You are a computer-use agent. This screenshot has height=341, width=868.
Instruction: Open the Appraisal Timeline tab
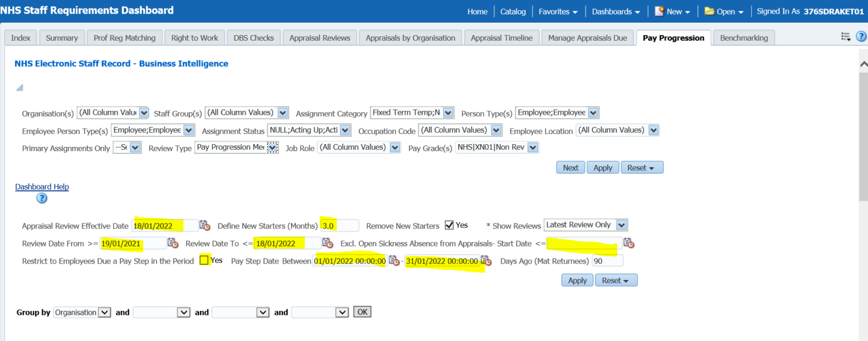[501, 38]
